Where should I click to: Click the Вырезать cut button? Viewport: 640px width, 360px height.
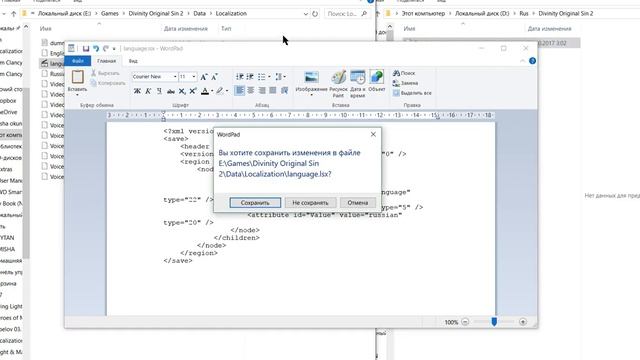tap(105, 73)
